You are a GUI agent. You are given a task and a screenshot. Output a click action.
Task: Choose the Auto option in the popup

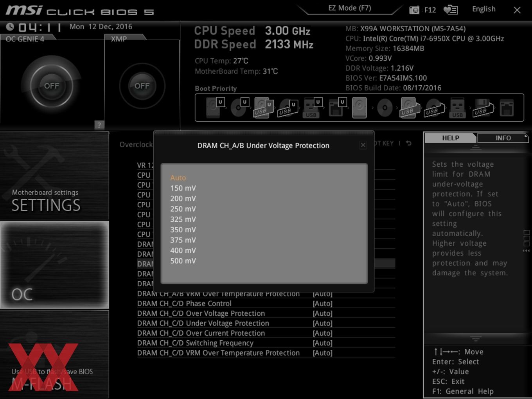pos(178,178)
